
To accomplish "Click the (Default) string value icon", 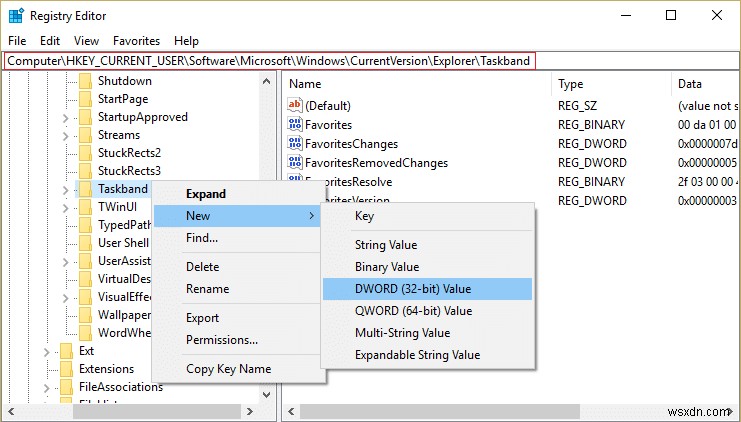I will point(294,106).
